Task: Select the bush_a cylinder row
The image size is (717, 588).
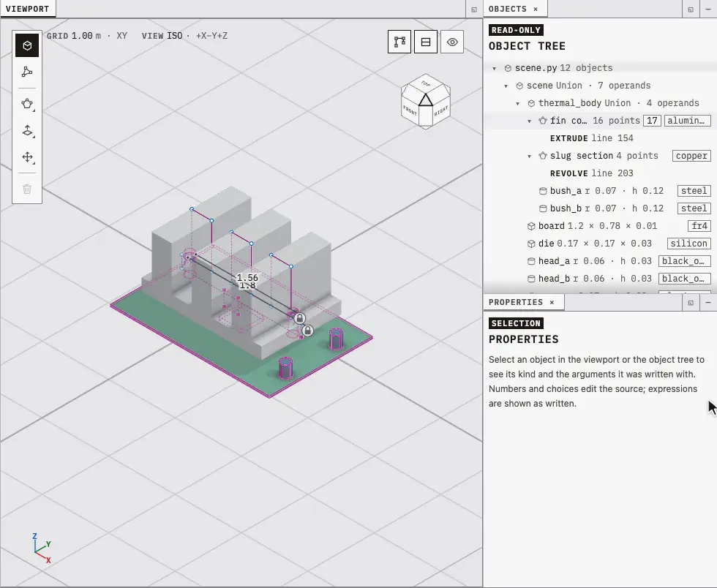Action: tap(600, 191)
